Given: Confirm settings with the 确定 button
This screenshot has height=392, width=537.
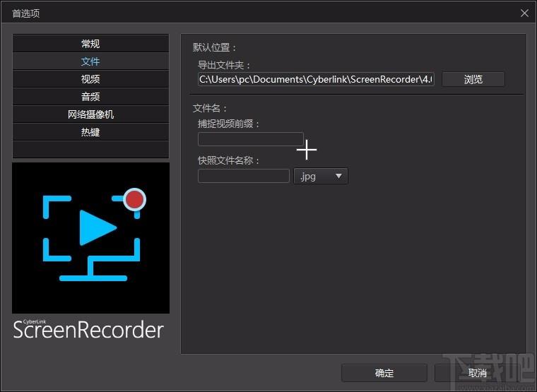Looking at the screenshot, I should 384,373.
